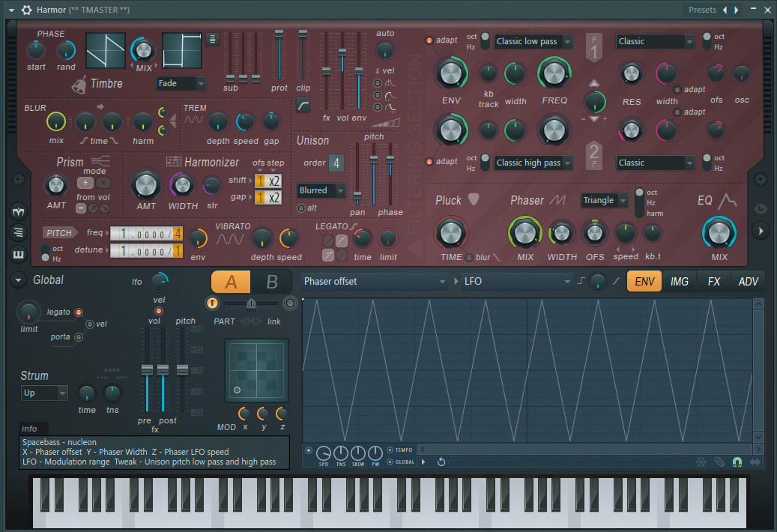The height and width of the screenshot is (532, 777).
Task: Open Phaser offset target dropdown
Action: coord(375,281)
